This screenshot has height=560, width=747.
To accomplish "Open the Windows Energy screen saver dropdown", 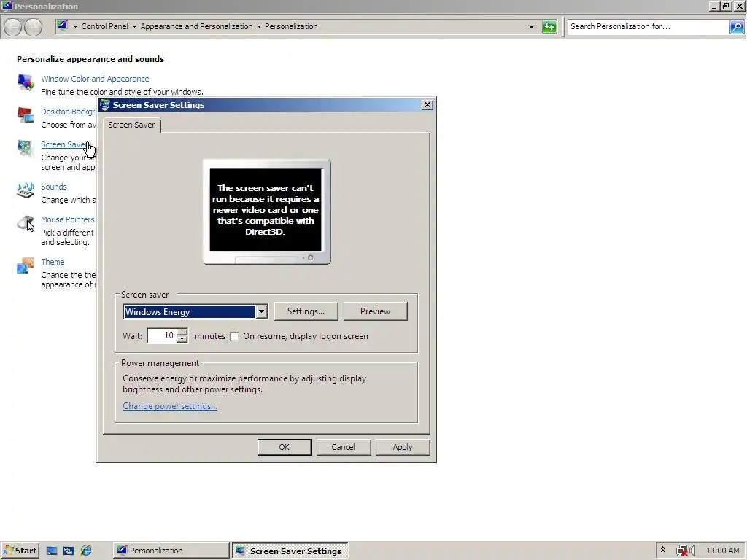I will click(x=261, y=312).
